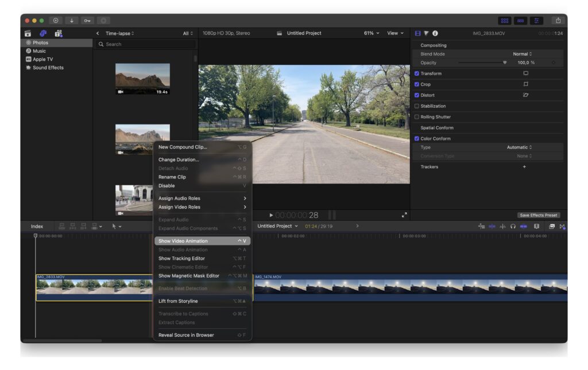
Task: Toggle the Inspector sliders button
Action: pyautogui.click(x=537, y=21)
